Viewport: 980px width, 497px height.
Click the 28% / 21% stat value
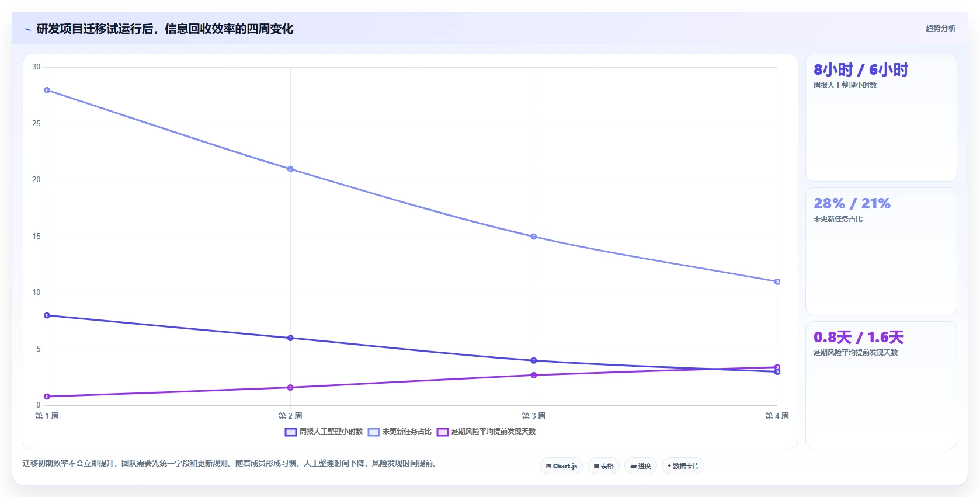pyautogui.click(x=852, y=204)
